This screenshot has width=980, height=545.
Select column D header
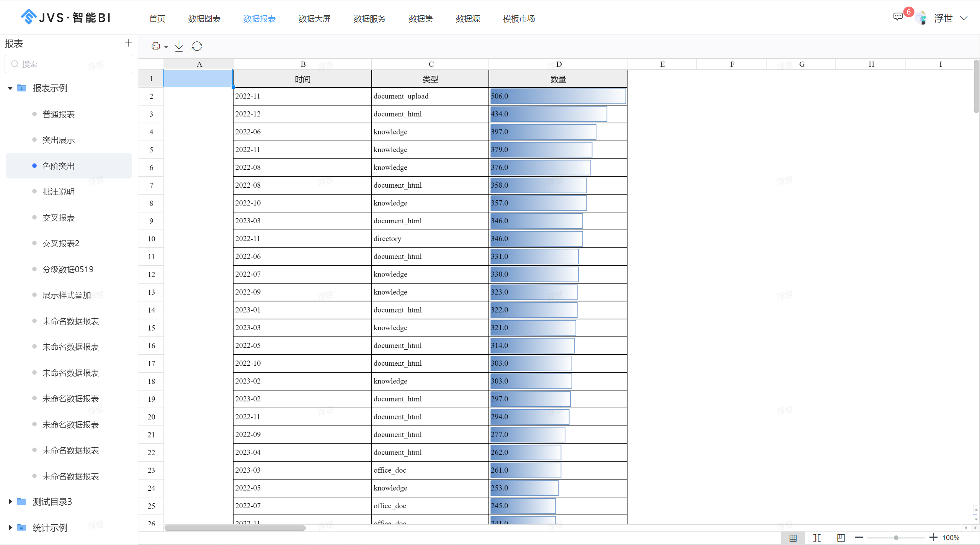click(x=559, y=64)
